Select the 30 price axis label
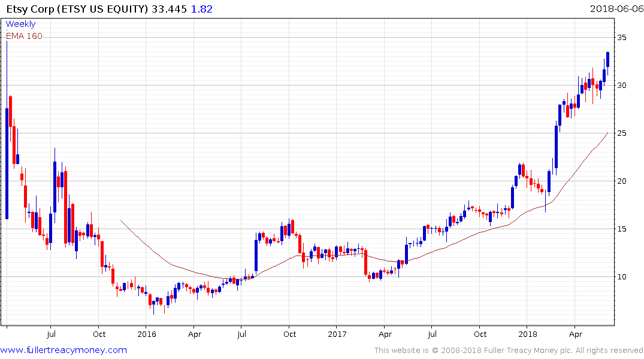This screenshot has width=644, height=359. click(x=622, y=86)
